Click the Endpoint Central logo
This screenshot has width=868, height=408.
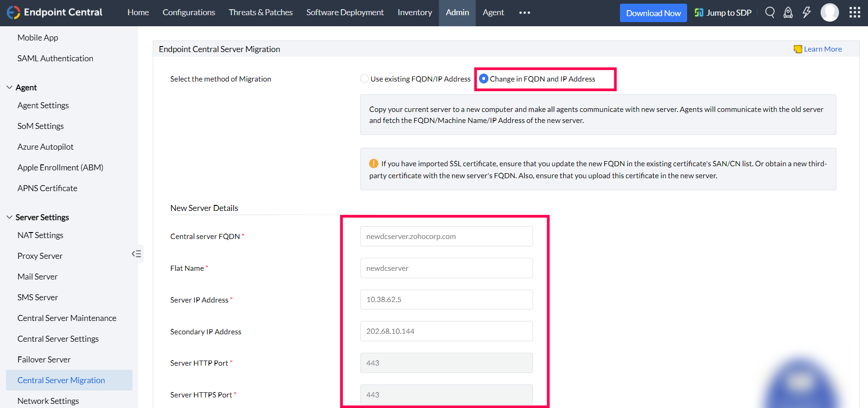[x=54, y=12]
